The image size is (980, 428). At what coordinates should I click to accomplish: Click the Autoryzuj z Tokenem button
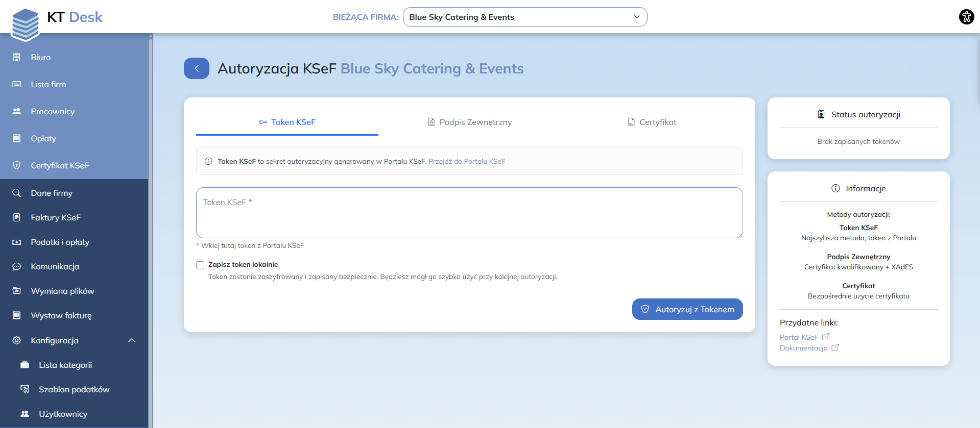pyautogui.click(x=687, y=309)
